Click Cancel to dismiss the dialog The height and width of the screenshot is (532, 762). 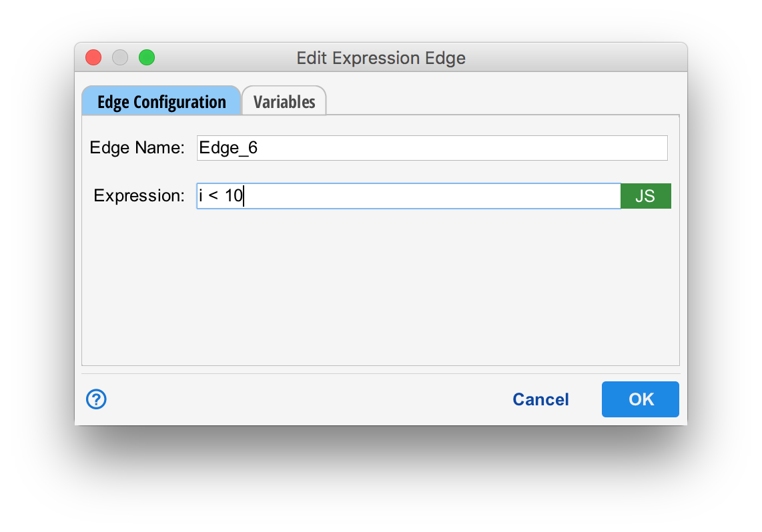point(540,399)
